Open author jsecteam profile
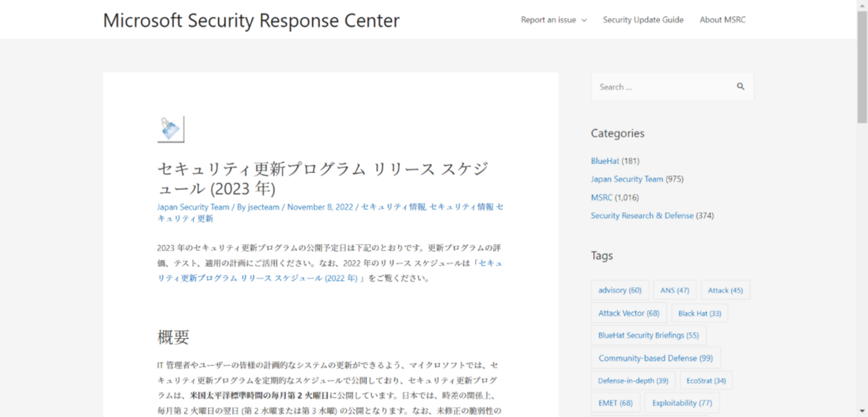The image size is (868, 417). [263, 207]
